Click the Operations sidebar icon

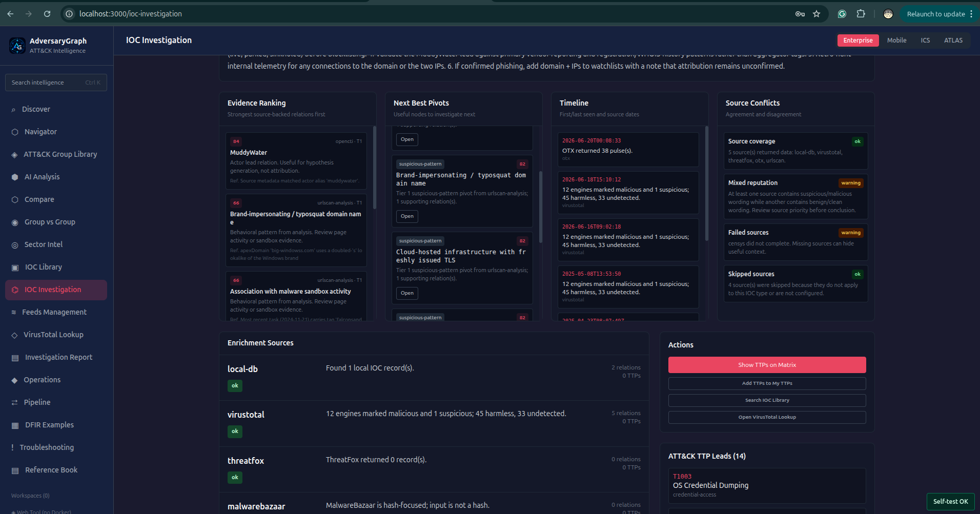(14, 380)
